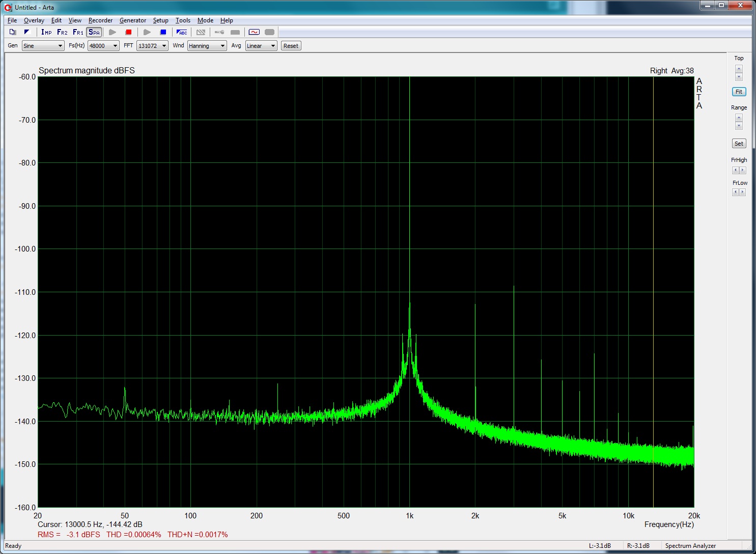Screen dimensions: 756x554
Task: Open the View menu
Action: tap(75, 20)
